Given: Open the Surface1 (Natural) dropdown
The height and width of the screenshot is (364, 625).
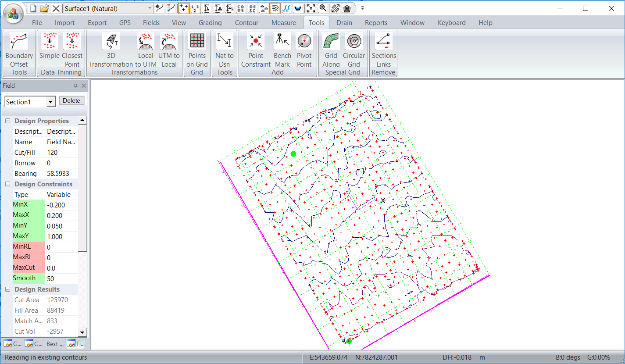Looking at the screenshot, I should (x=150, y=8).
